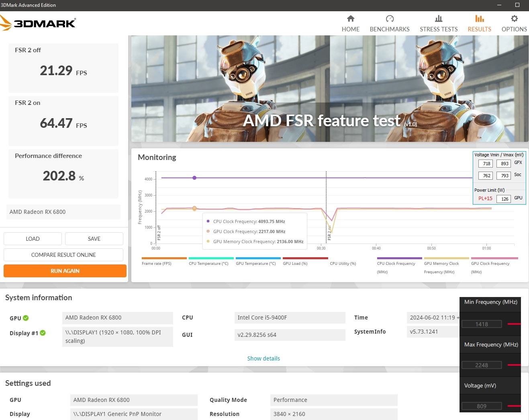Click the Power Limit 126 field

point(504,199)
